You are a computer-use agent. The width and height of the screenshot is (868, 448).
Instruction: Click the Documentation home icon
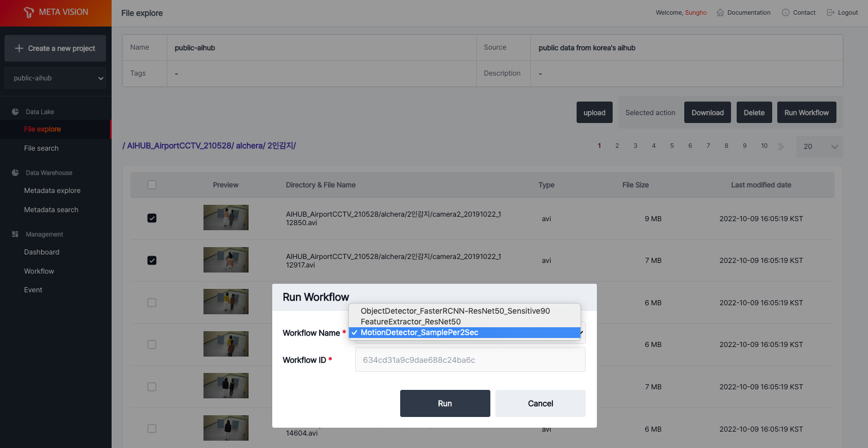[x=720, y=12]
